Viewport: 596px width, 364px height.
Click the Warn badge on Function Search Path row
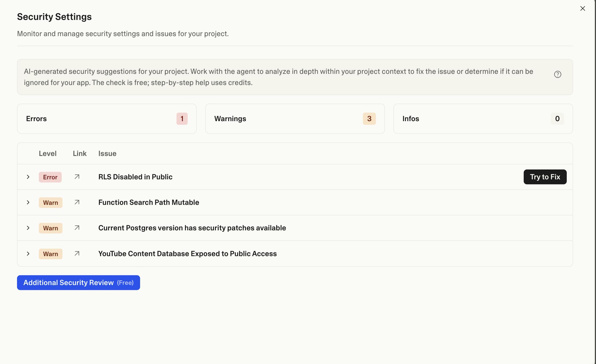coord(51,203)
